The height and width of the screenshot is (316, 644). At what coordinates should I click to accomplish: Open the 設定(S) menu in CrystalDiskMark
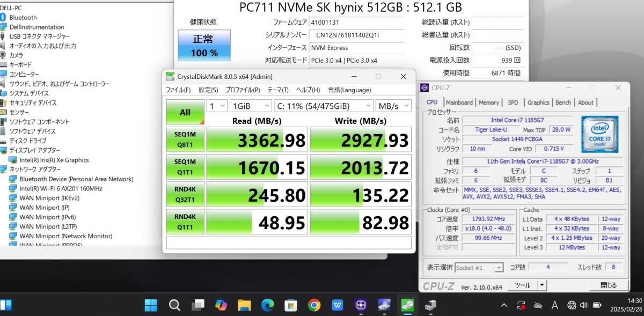208,90
